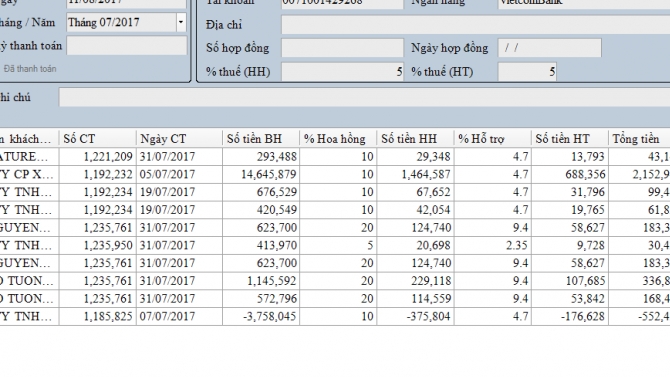
Task: Click the % Hỗ trợ cell in the 572,796 row
Action: pos(493,299)
